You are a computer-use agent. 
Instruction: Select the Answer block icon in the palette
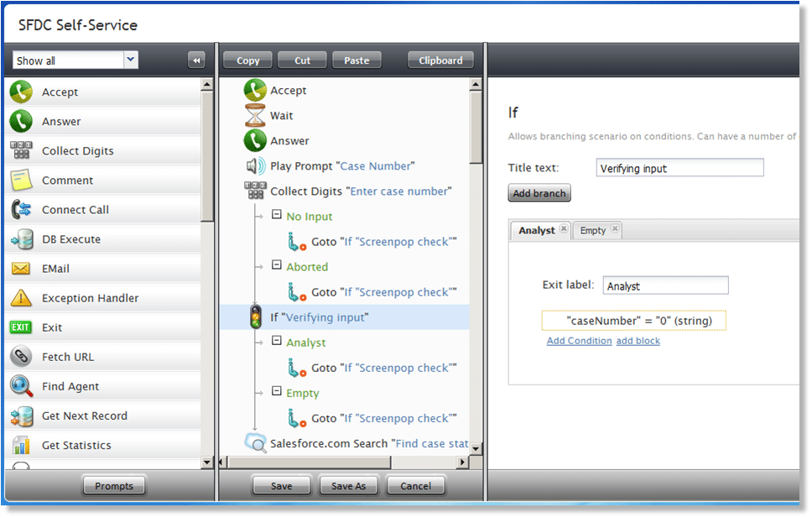click(21, 122)
